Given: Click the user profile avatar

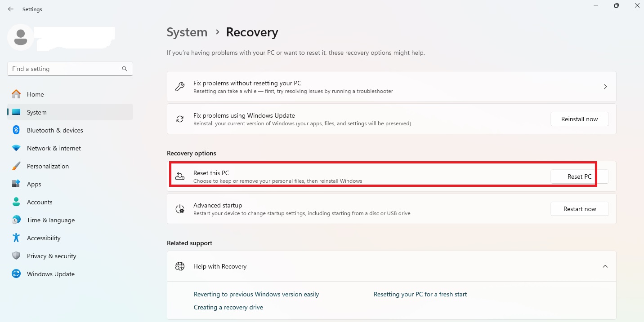Looking at the screenshot, I should point(20,37).
